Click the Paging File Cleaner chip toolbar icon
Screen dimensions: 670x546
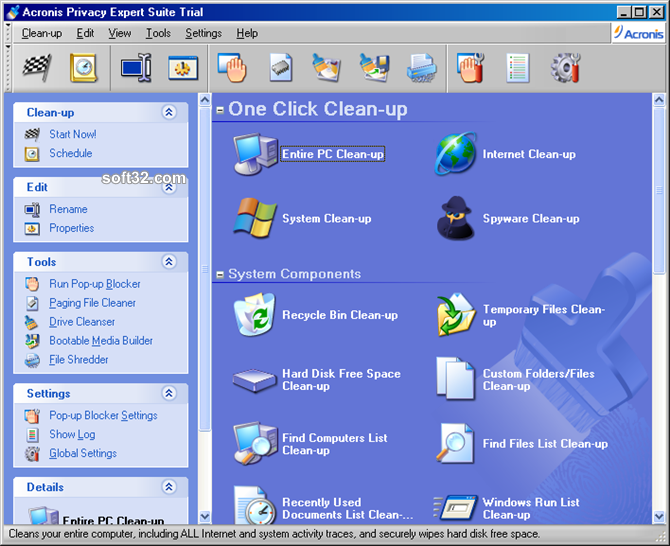pyautogui.click(x=281, y=68)
